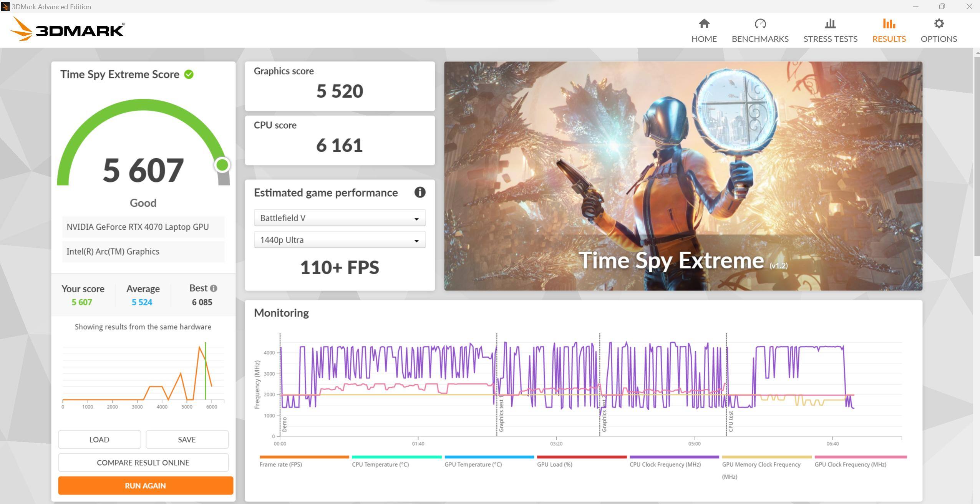This screenshot has width=980, height=504.
Task: Toggle CPU Clock Frequency legend series
Action: (665, 464)
